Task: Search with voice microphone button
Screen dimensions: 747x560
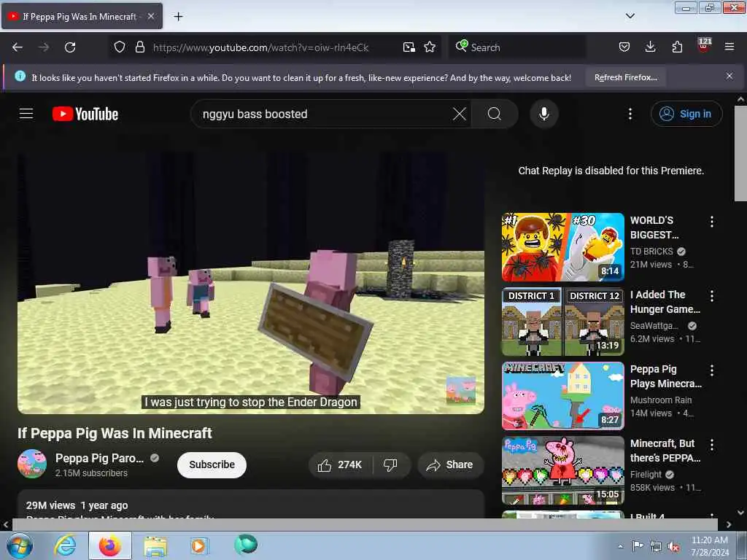Action: click(544, 114)
